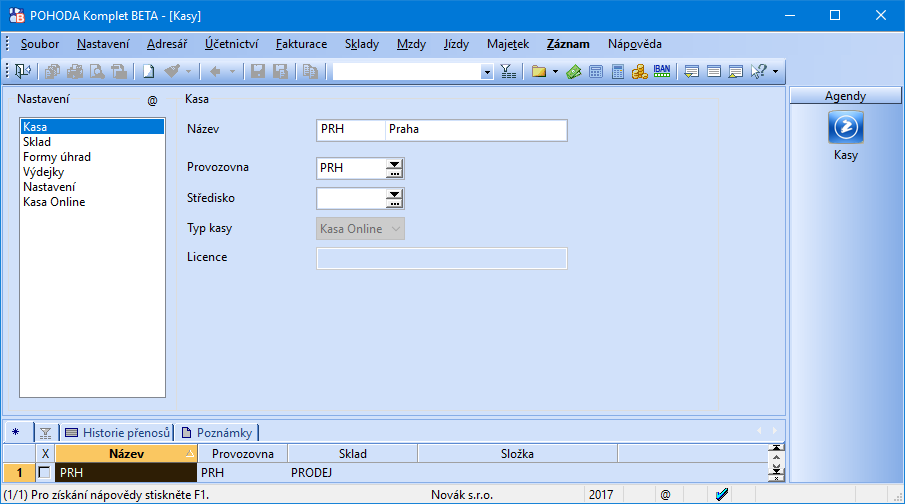This screenshot has height=504, width=905.
Task: Click the X column header
Action: click(45, 454)
